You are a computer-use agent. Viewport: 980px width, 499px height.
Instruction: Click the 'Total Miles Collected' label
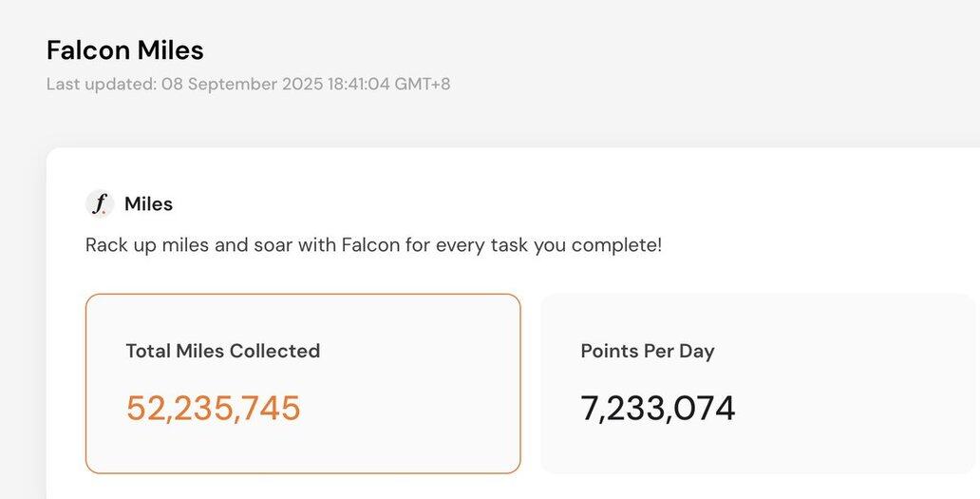coord(223,351)
